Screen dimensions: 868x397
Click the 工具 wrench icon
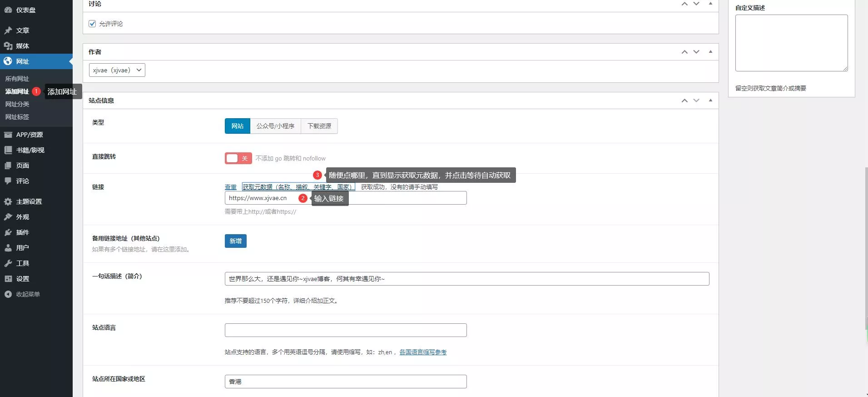click(8, 263)
